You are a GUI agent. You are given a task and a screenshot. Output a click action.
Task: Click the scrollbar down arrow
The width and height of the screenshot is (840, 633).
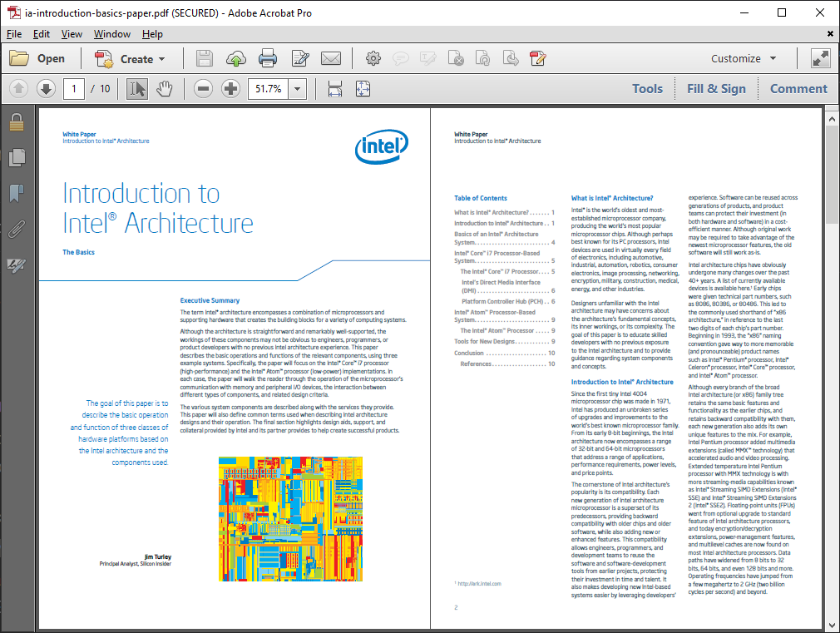pyautogui.click(x=832, y=625)
